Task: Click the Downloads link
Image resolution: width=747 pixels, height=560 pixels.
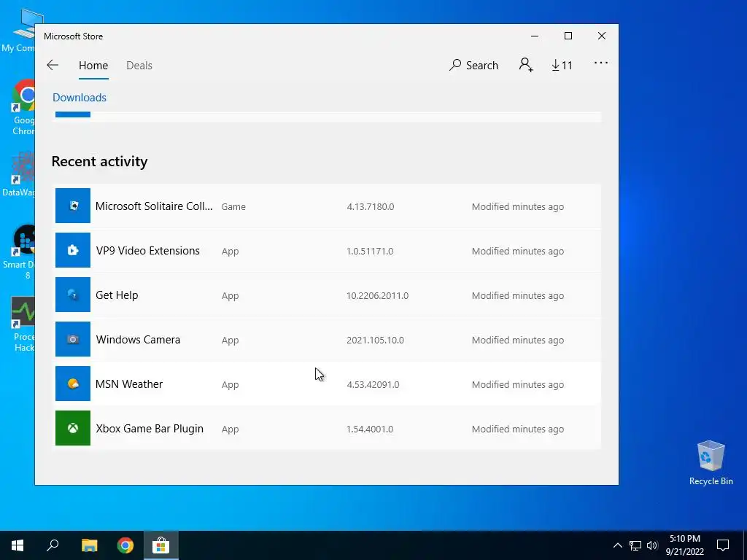Action: tap(80, 98)
